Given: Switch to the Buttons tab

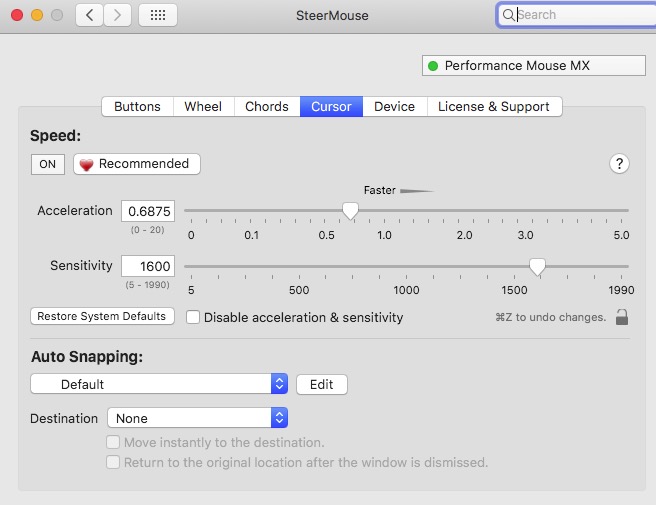Looking at the screenshot, I should tap(137, 107).
